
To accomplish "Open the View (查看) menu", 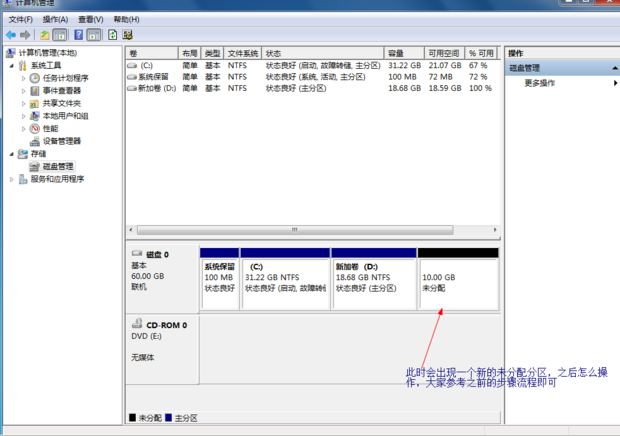I will pyautogui.click(x=90, y=19).
